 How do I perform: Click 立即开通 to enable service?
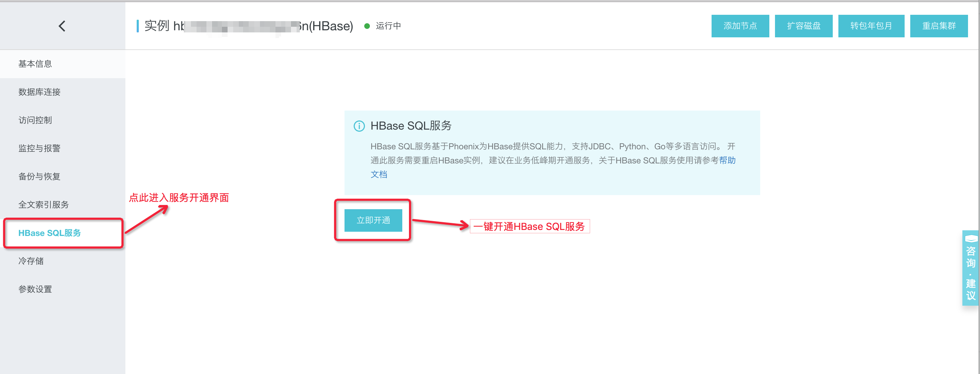373,220
